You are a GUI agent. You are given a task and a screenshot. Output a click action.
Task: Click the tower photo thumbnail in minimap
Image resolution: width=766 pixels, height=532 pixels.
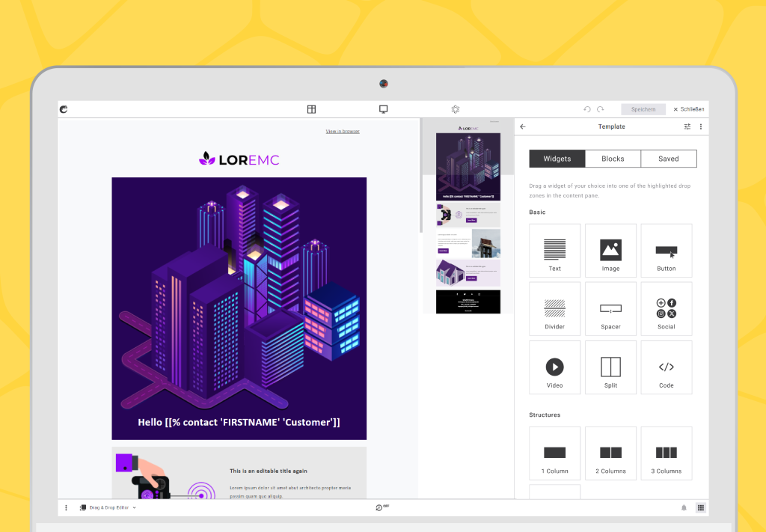coord(485,243)
